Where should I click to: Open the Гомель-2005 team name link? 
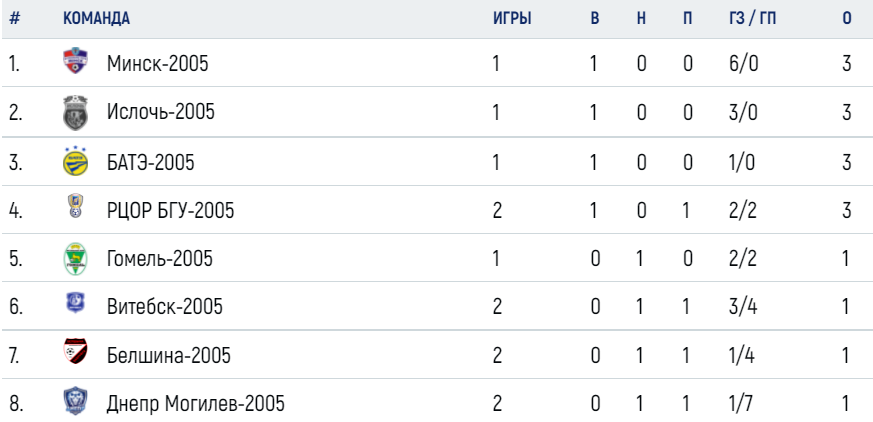[160, 259]
